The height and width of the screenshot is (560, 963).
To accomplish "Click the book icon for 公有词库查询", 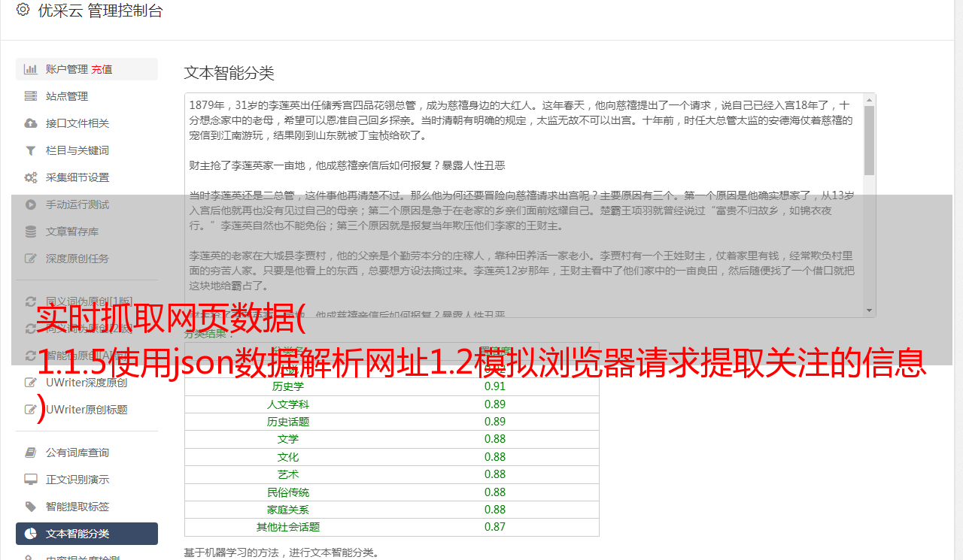I will click(x=31, y=453).
